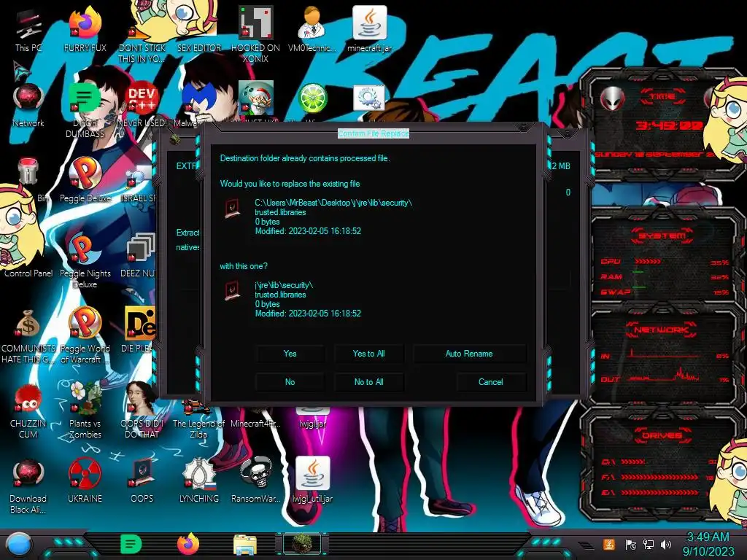Click the Start orb on taskbar

[x=19, y=545]
